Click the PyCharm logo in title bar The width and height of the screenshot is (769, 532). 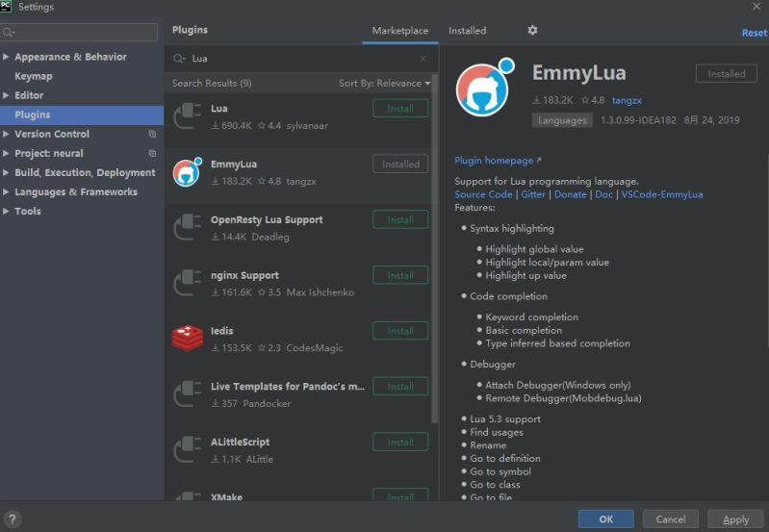[6, 7]
